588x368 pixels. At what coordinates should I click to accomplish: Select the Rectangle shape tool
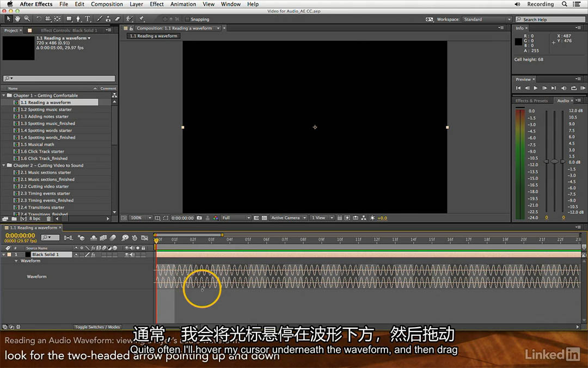[69, 19]
